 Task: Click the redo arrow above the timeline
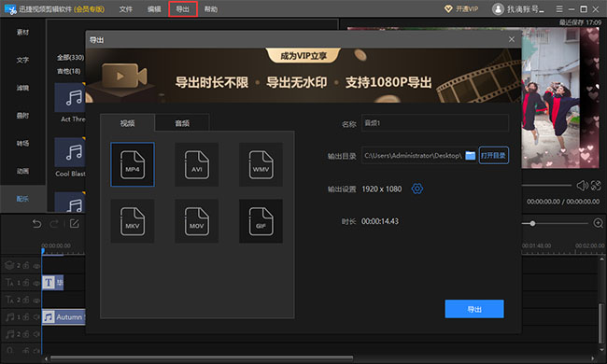pyautogui.click(x=54, y=224)
